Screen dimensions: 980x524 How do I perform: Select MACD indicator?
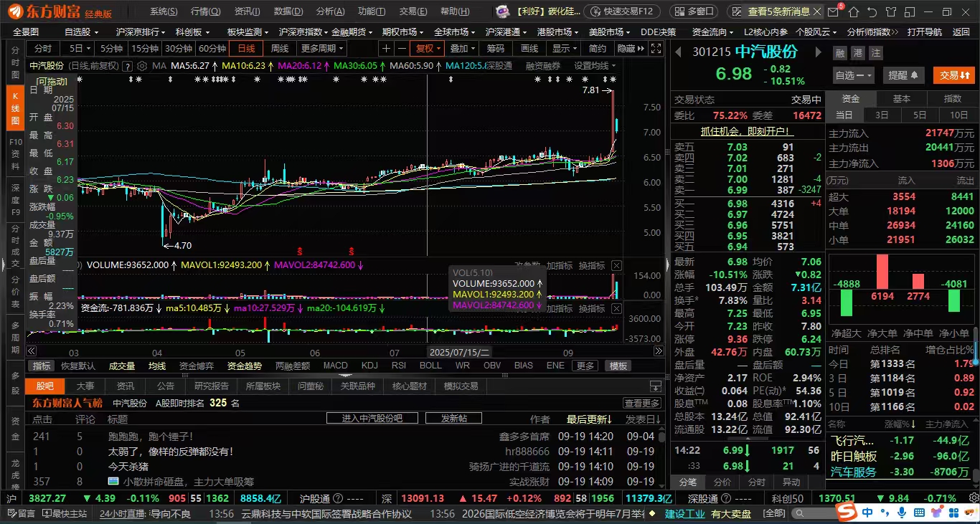coord(336,366)
